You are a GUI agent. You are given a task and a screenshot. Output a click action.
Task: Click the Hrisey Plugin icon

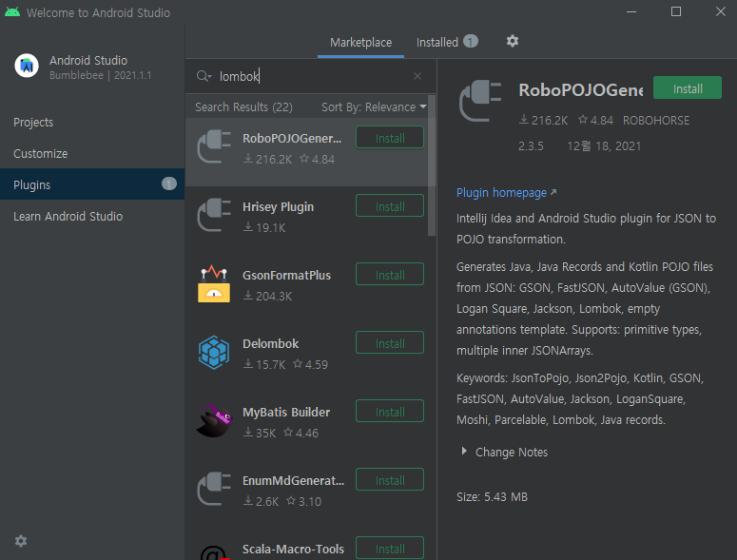click(214, 216)
